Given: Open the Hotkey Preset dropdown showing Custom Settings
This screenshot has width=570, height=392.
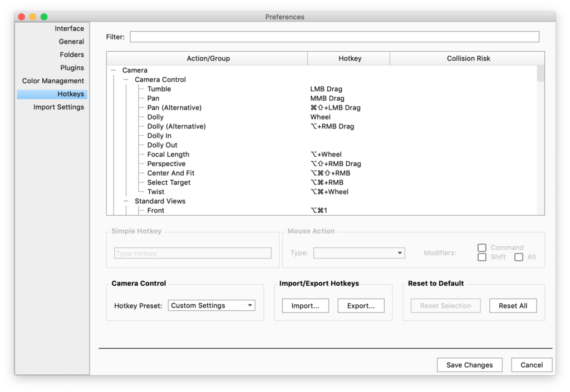Looking at the screenshot, I should tap(211, 305).
